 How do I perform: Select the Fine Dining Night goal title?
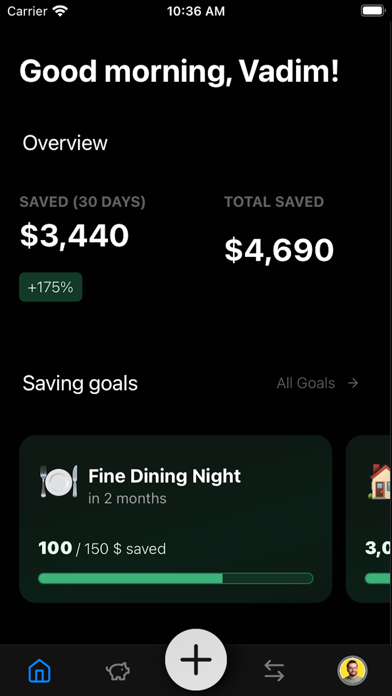coord(164,476)
